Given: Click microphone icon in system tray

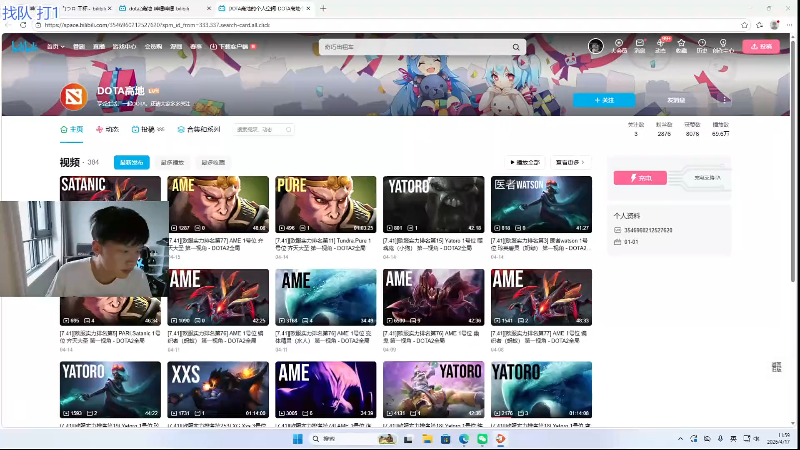Looking at the screenshot, I should pos(720,439).
